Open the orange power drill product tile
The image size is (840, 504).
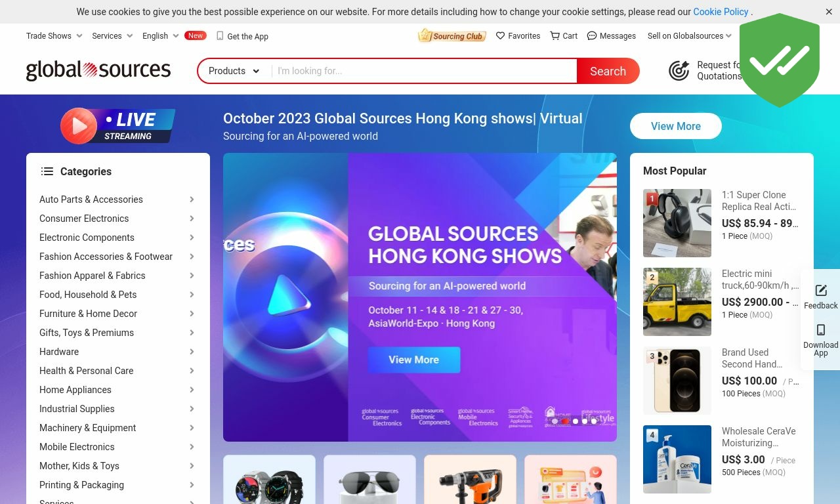tap(470, 480)
